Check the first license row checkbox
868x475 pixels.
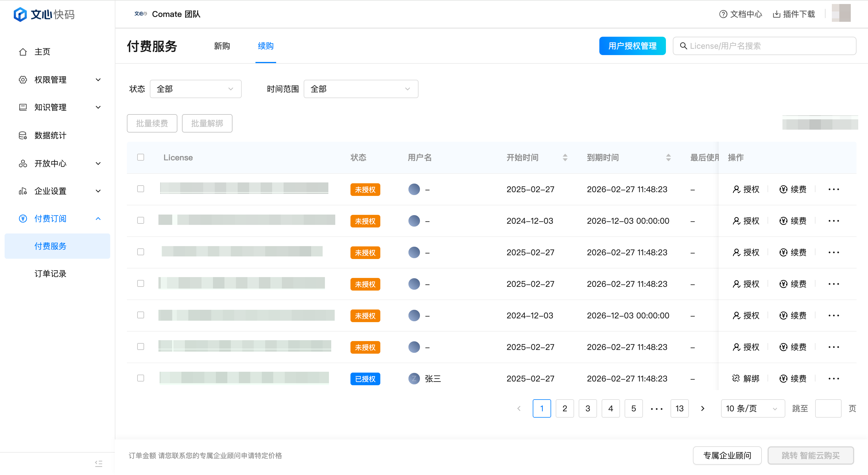(141, 189)
